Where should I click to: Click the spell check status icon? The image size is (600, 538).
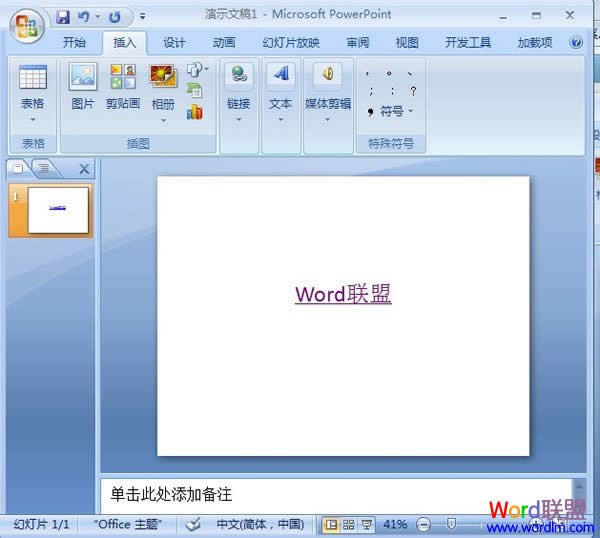[193, 524]
